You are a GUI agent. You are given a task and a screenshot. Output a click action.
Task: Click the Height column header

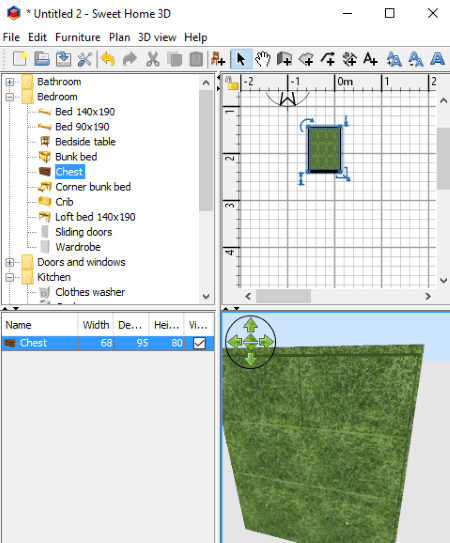(x=167, y=325)
